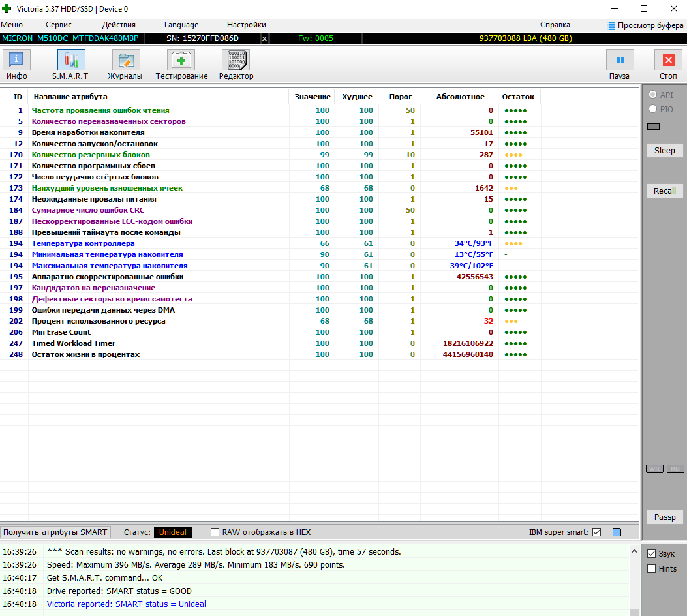
Task: Click the MICRON_M510DC_MTFDDAK480MBP model name
Action: (x=70, y=38)
